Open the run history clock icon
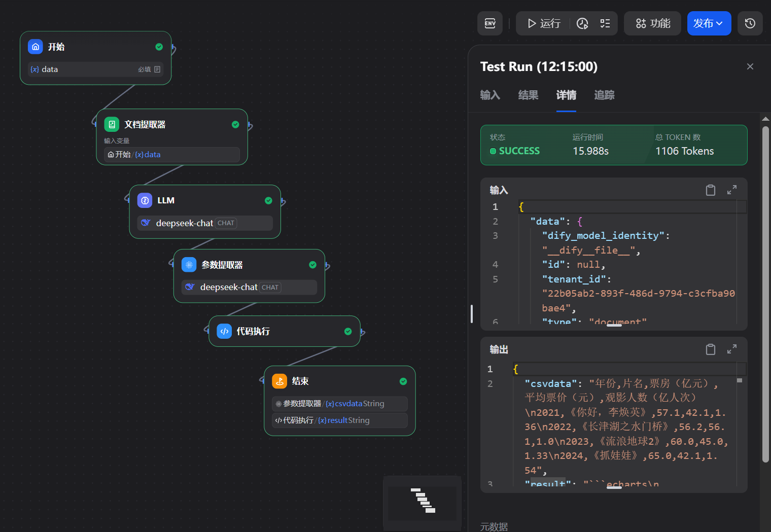 point(582,23)
